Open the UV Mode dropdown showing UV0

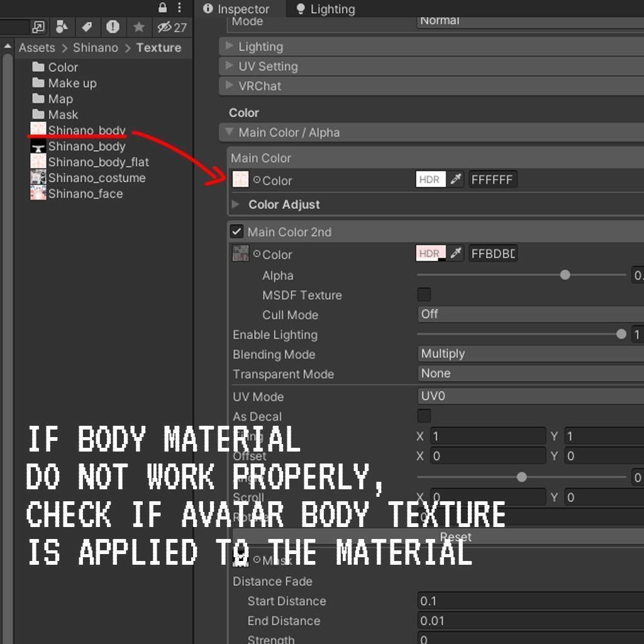tap(530, 396)
